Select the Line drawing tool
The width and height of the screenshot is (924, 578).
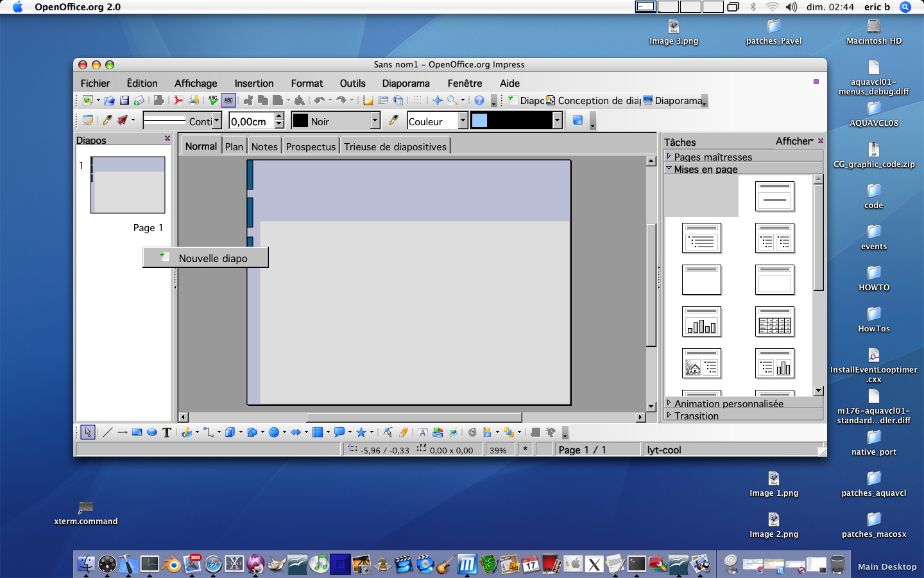tap(107, 432)
